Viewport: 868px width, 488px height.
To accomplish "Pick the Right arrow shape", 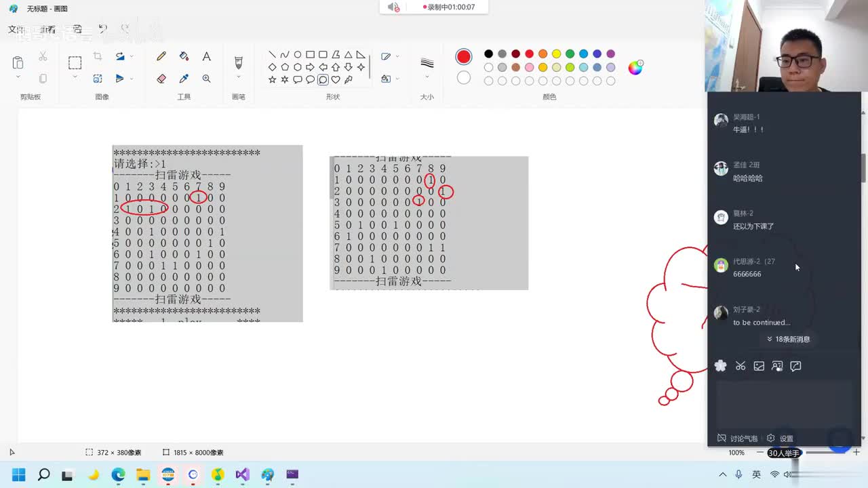I will pyautogui.click(x=310, y=67).
